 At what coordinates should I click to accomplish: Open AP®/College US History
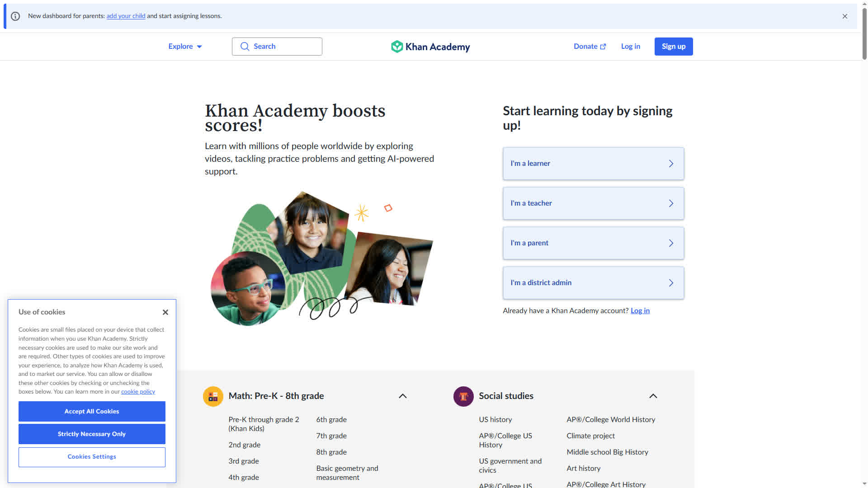(505, 441)
